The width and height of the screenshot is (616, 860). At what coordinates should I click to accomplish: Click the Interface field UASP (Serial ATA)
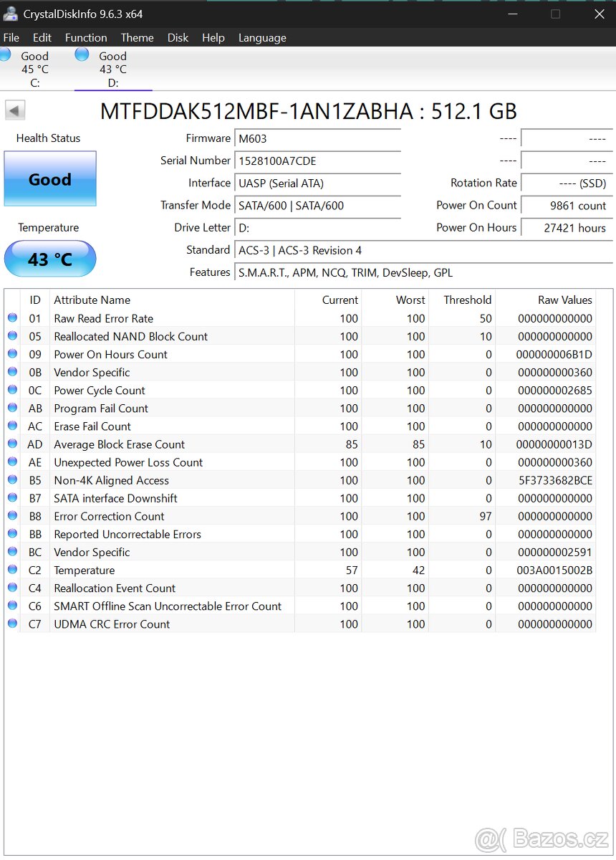click(x=318, y=183)
